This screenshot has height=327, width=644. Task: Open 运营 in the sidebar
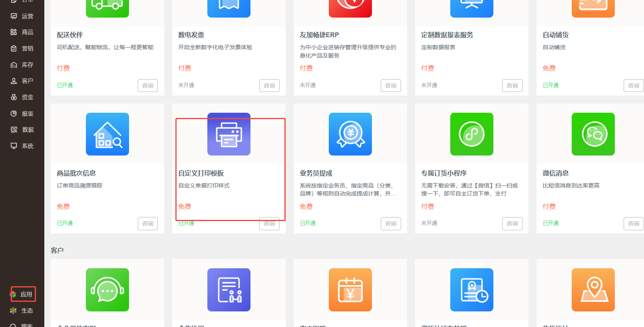[x=22, y=16]
